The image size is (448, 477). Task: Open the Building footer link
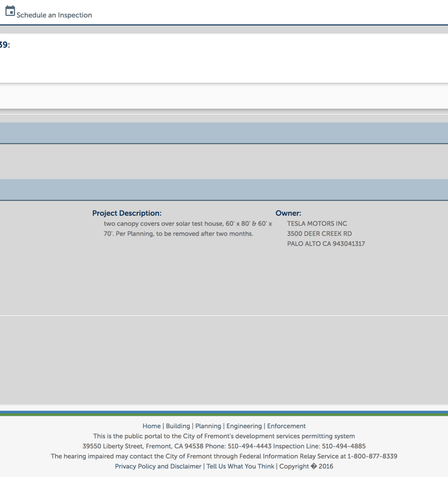pyautogui.click(x=178, y=426)
